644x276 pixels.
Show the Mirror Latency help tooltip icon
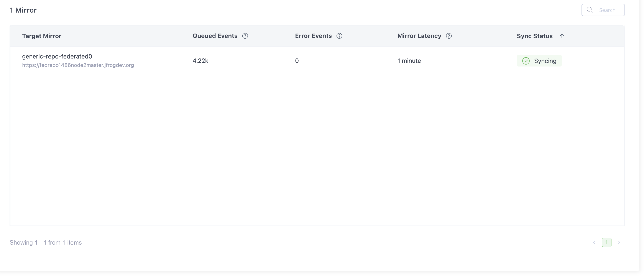pyautogui.click(x=449, y=36)
